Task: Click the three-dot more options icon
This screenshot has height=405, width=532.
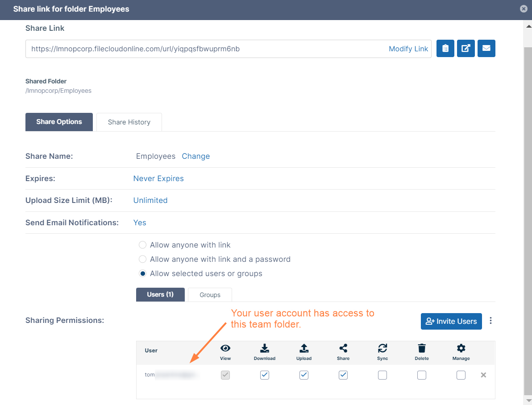Action: coord(491,321)
